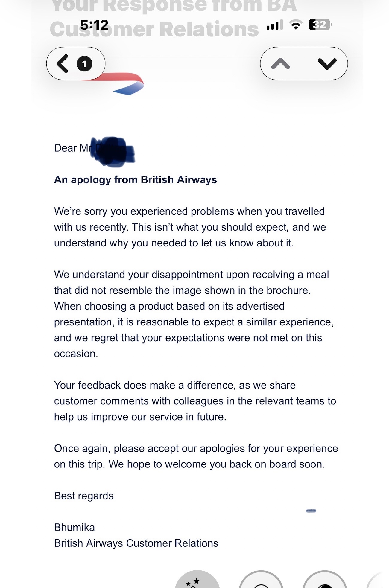Tap the battery indicator showing 32

[320, 25]
